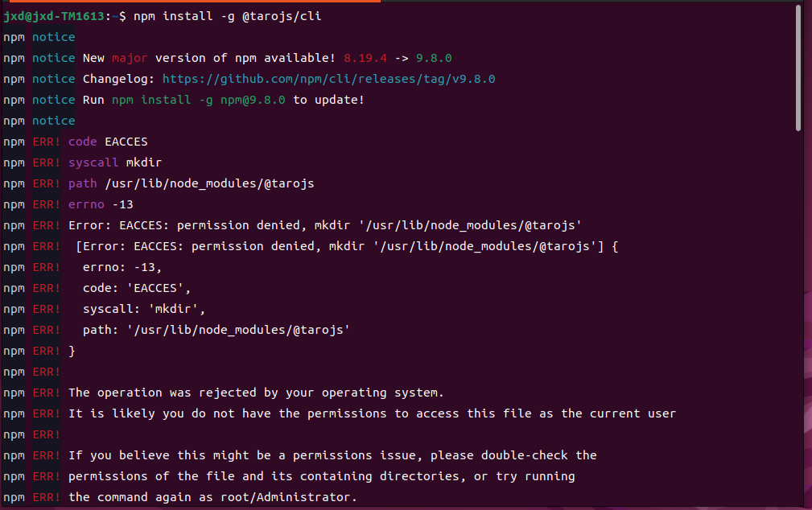Click the purple path label
This screenshot has width=812, height=510.
[x=82, y=183]
